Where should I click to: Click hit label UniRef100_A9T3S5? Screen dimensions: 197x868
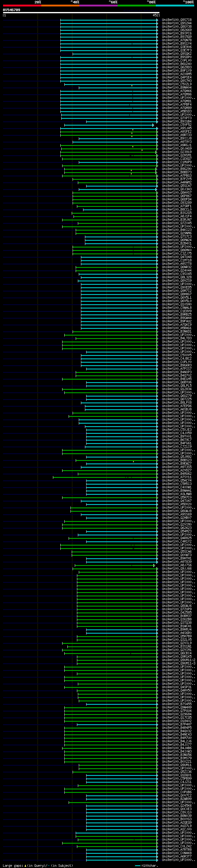(177, 467)
